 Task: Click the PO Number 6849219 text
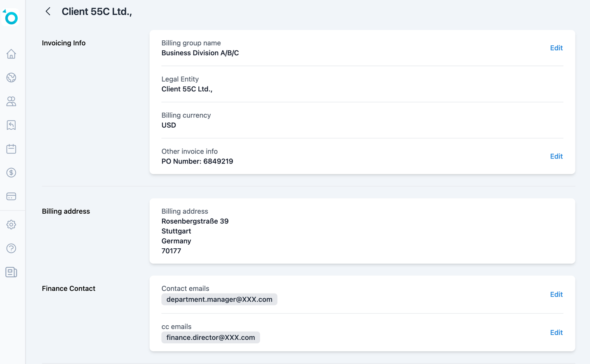197,161
